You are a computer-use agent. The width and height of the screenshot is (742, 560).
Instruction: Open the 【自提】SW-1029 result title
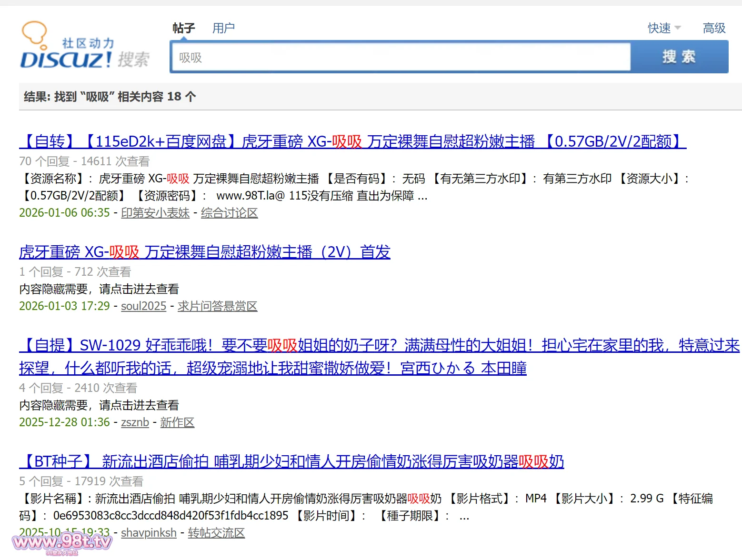379,345
